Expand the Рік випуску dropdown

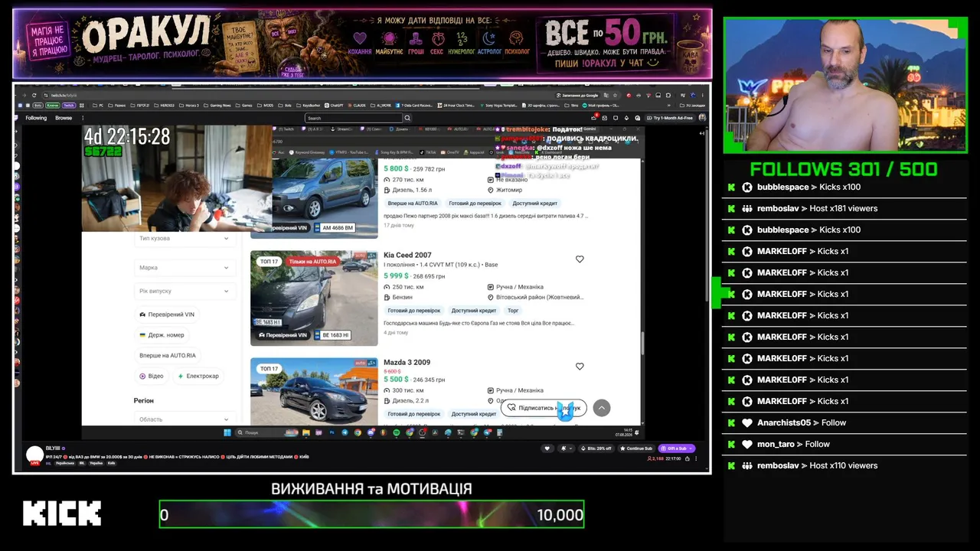(184, 291)
